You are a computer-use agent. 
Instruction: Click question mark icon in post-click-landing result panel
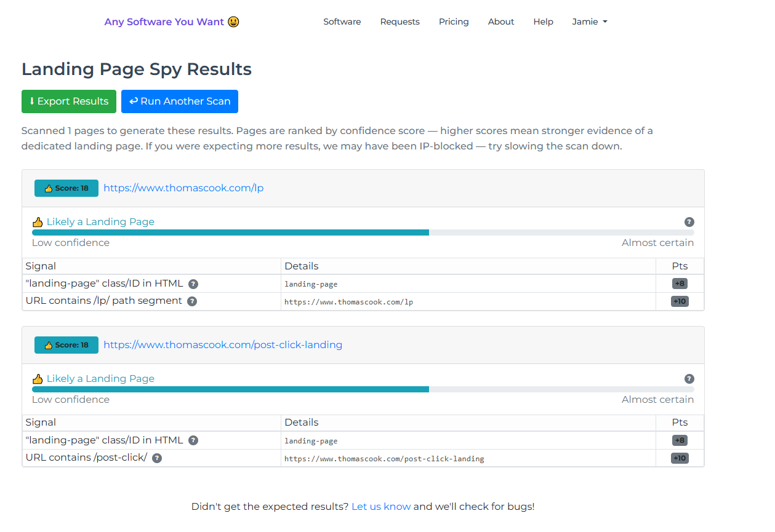click(x=689, y=379)
